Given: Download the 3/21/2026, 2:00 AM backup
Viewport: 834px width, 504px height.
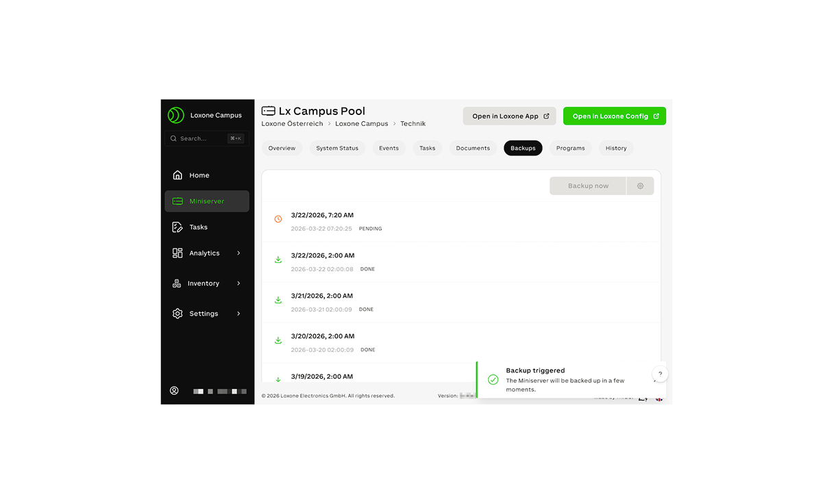Looking at the screenshot, I should 278,300.
